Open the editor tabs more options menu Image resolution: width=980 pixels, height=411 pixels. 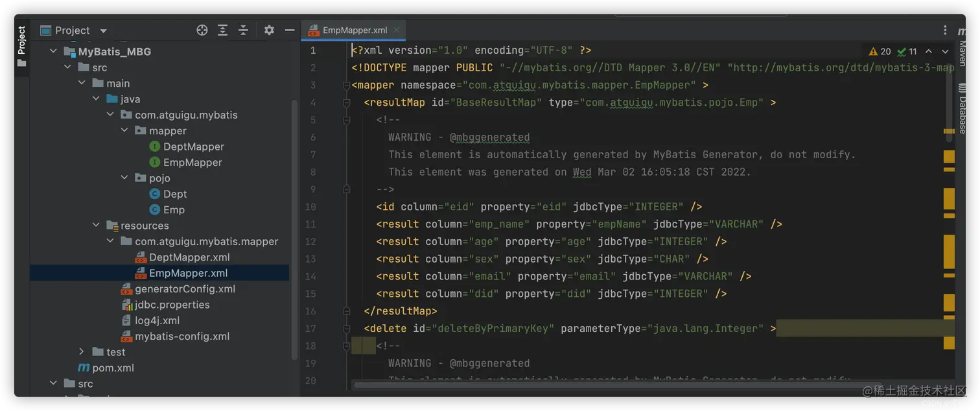945,30
